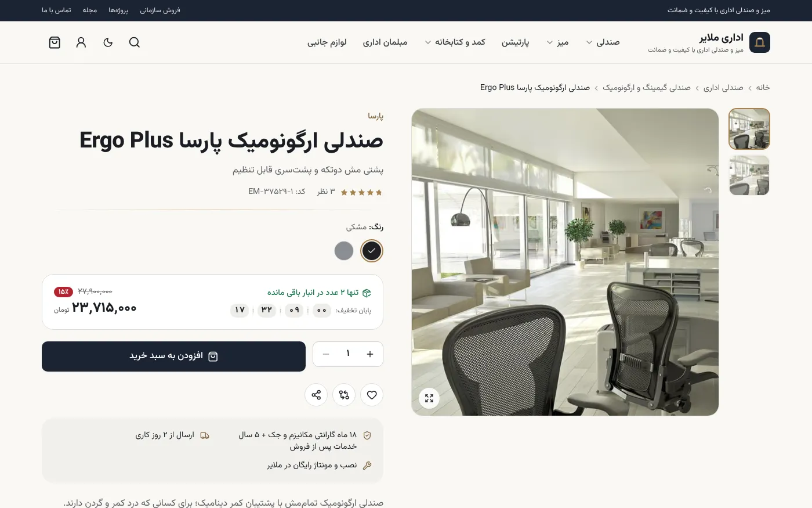Image resolution: width=812 pixels, height=508 pixels.
Task: Click the quantity input field
Action: click(x=348, y=354)
